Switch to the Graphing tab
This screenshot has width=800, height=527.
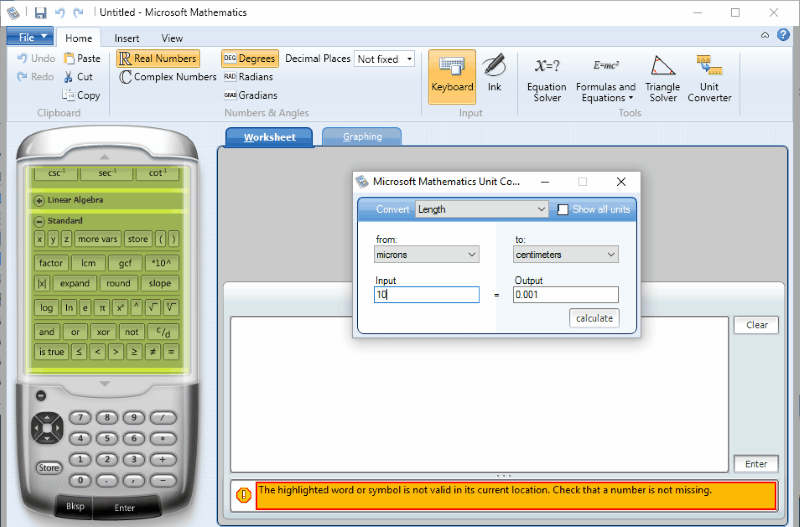362,137
